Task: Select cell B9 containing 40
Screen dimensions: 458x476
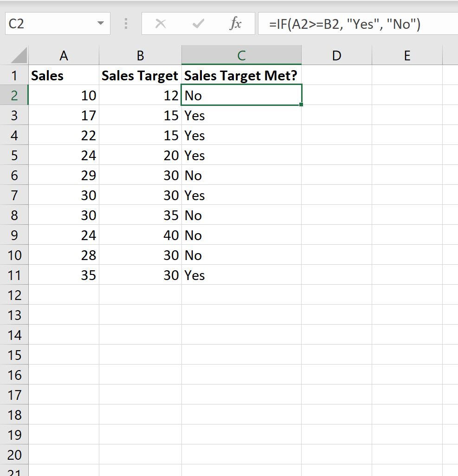Action: (x=140, y=235)
